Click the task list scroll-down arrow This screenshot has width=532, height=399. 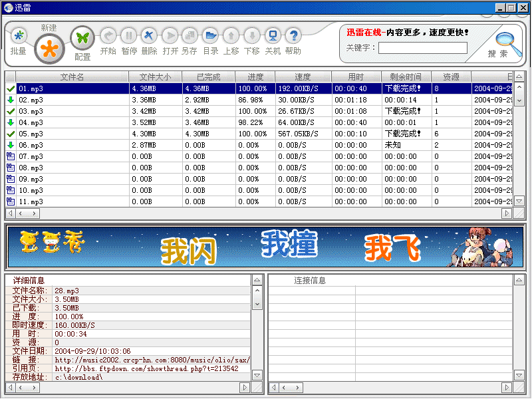tap(519, 201)
